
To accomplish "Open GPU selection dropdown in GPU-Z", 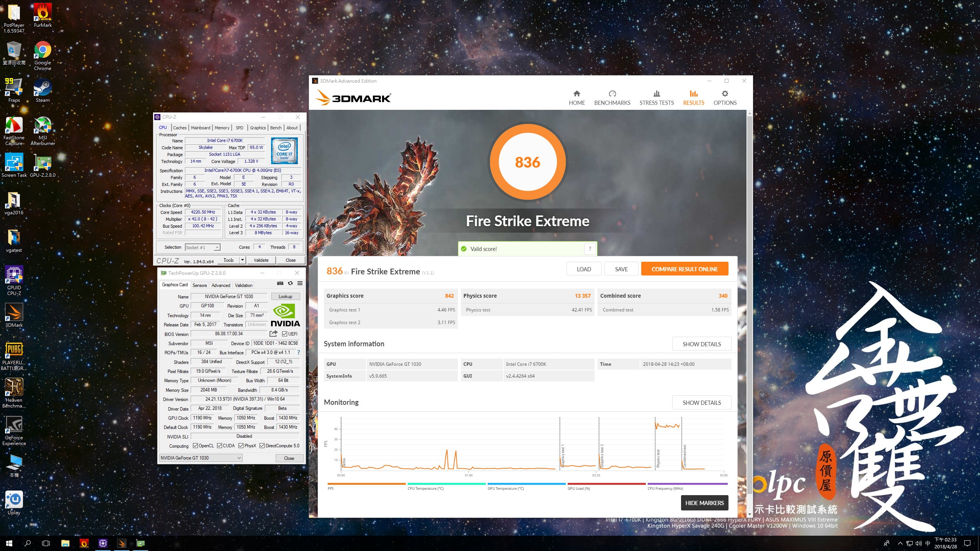I will tap(201, 458).
